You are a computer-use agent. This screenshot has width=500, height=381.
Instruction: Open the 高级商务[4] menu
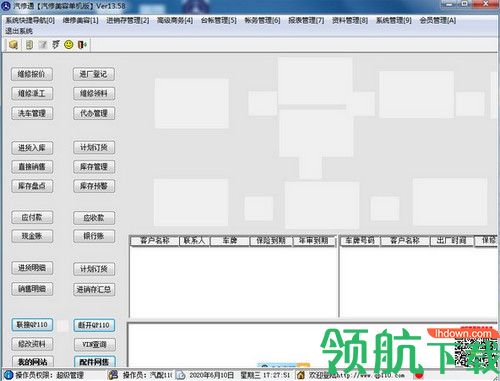[175, 21]
